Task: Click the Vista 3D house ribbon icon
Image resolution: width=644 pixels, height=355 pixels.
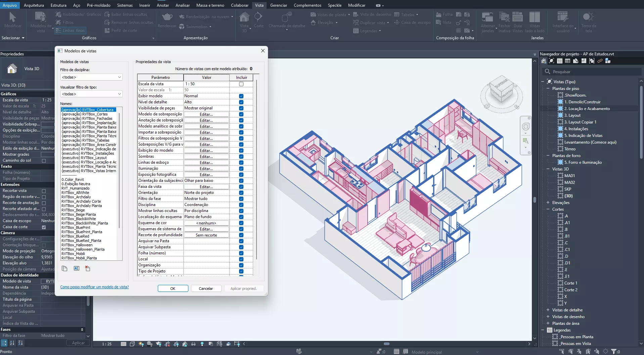Action: click(244, 17)
